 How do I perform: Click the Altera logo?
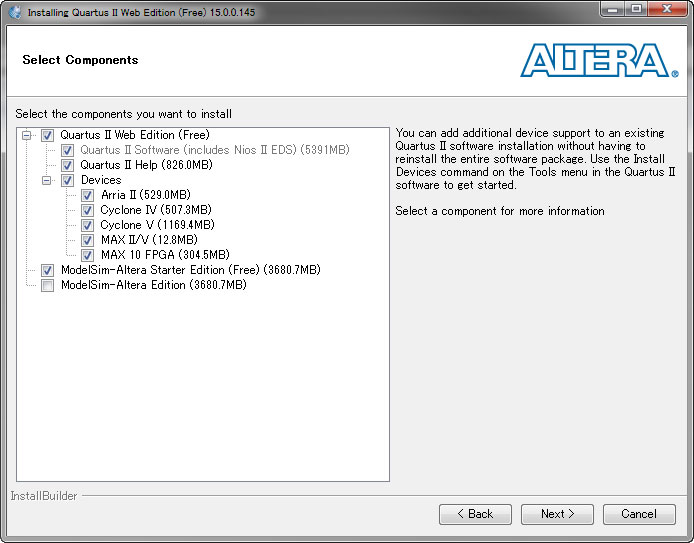pos(599,61)
